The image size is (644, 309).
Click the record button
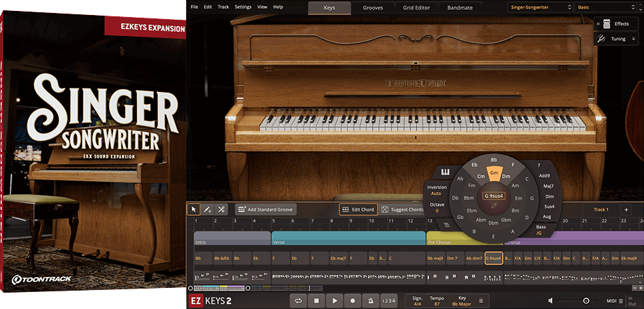[x=352, y=301]
